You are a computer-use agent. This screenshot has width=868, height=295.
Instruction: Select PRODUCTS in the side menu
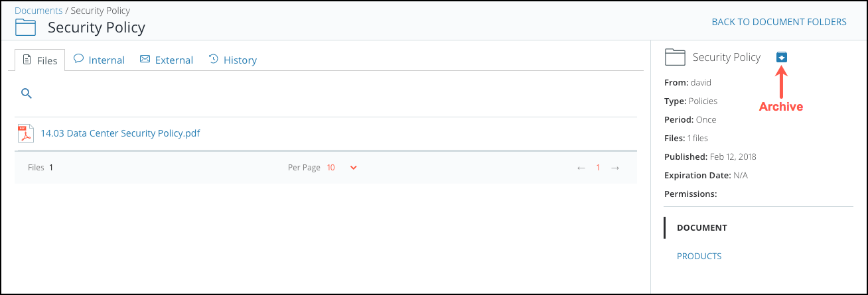coord(699,256)
